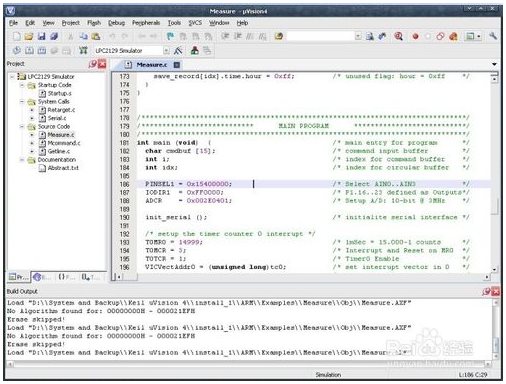Screen dimensions: 506x384
Task: Select Abstract.txt in Documentation
Action: tap(63, 168)
